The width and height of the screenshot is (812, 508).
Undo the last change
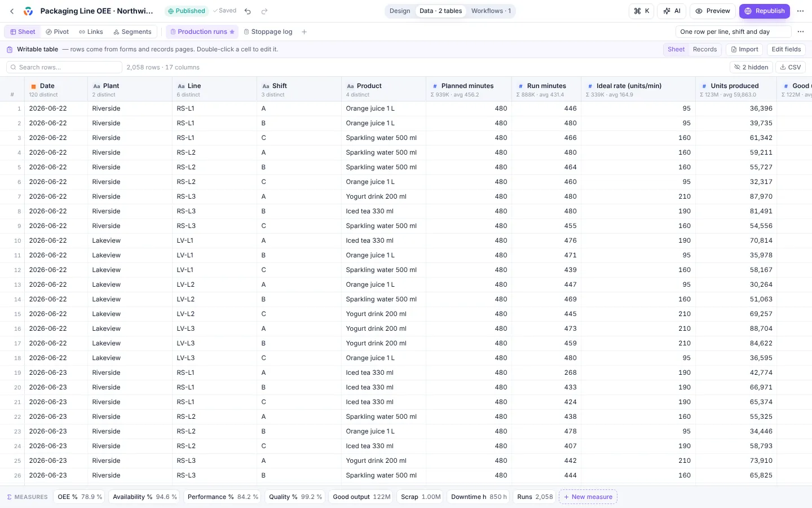coord(248,11)
